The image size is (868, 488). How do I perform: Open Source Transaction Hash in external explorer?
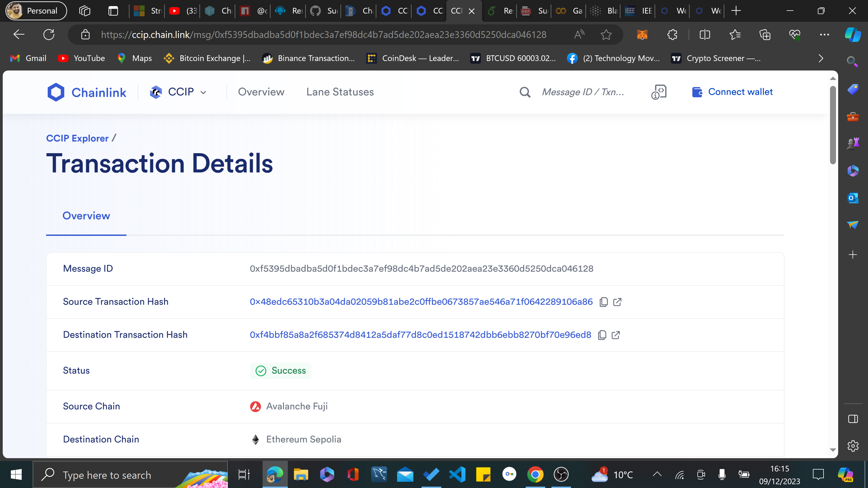pyautogui.click(x=617, y=302)
